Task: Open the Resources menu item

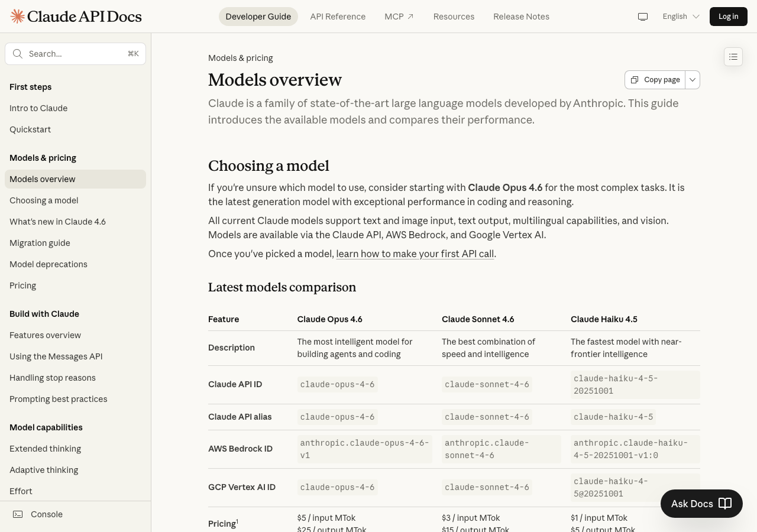Action: pyautogui.click(x=454, y=17)
